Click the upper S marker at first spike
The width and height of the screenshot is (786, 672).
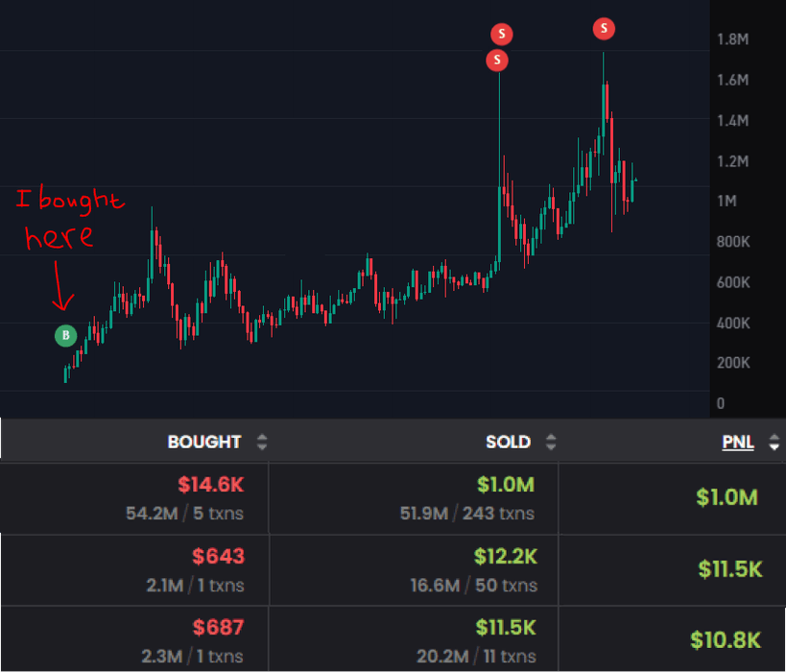pos(501,35)
